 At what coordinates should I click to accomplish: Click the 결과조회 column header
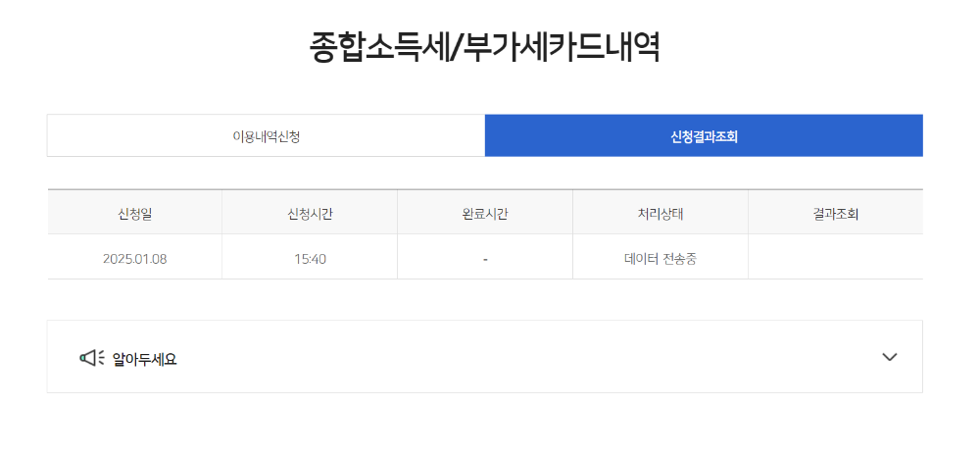tap(836, 214)
